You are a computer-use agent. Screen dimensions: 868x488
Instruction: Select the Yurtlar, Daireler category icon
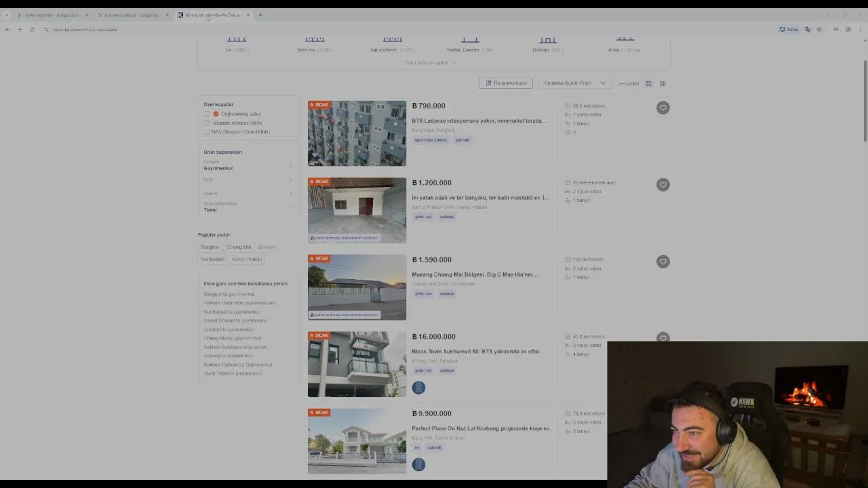coord(470,39)
